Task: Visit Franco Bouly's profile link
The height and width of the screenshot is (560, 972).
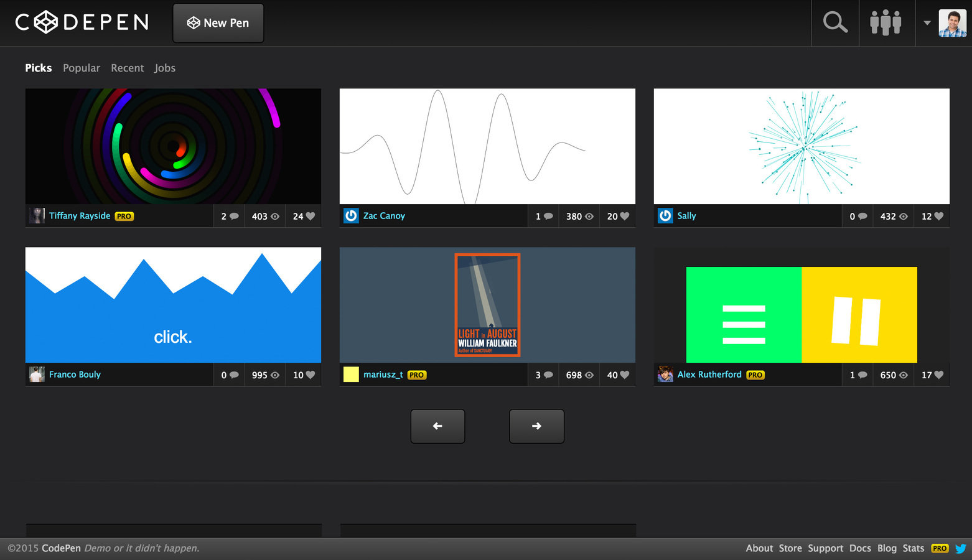Action: 75,375
